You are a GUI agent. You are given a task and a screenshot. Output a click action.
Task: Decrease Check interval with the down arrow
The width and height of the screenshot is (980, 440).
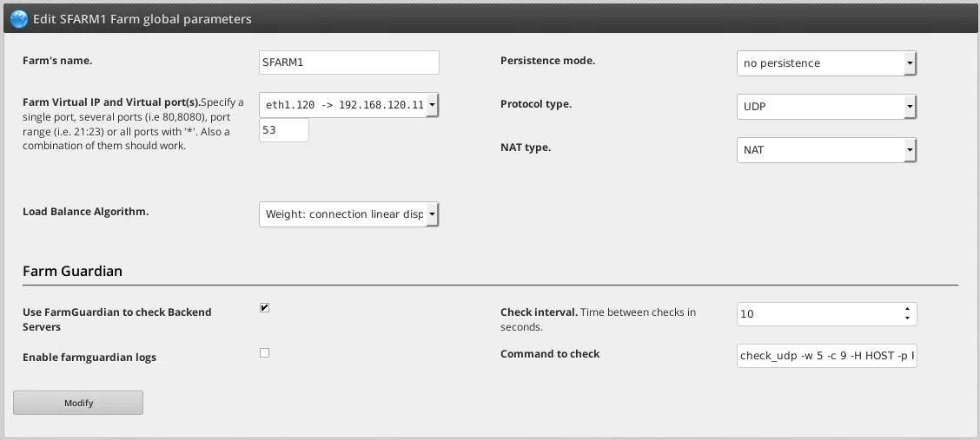[907, 319]
